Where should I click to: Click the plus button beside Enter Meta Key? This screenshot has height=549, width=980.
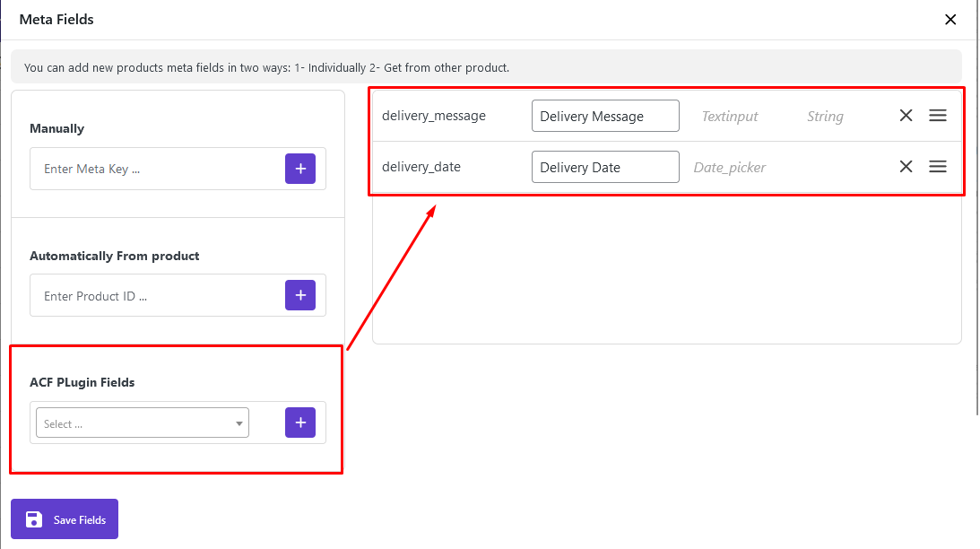click(299, 169)
